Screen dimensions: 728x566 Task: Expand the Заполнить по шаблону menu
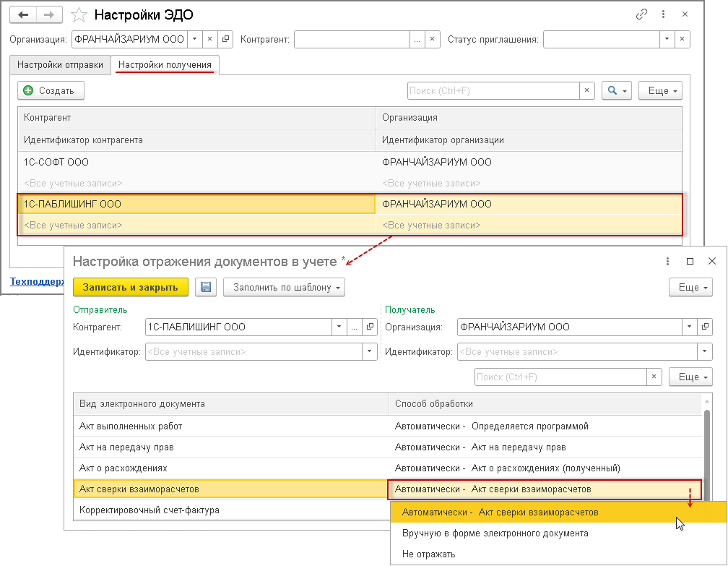(285, 287)
